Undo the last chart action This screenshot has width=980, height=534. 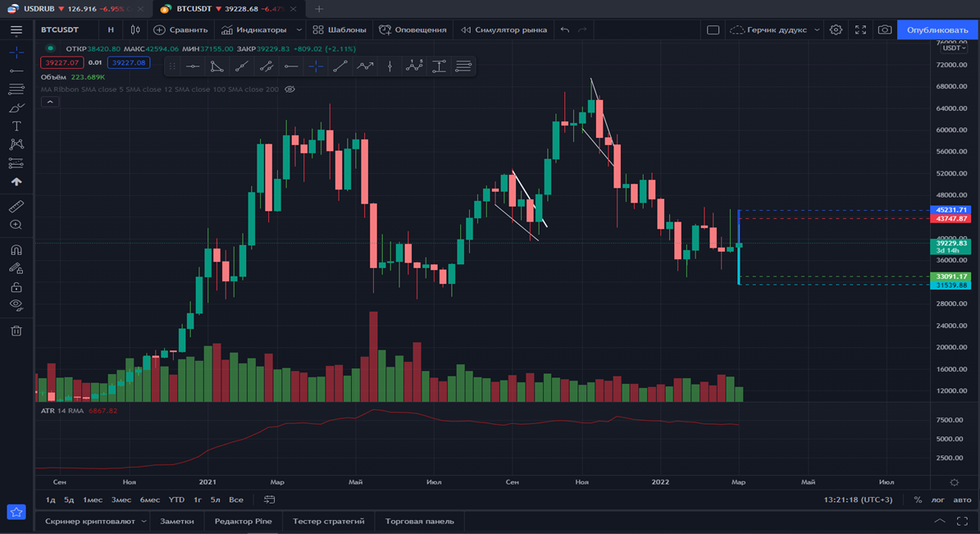pyautogui.click(x=564, y=29)
